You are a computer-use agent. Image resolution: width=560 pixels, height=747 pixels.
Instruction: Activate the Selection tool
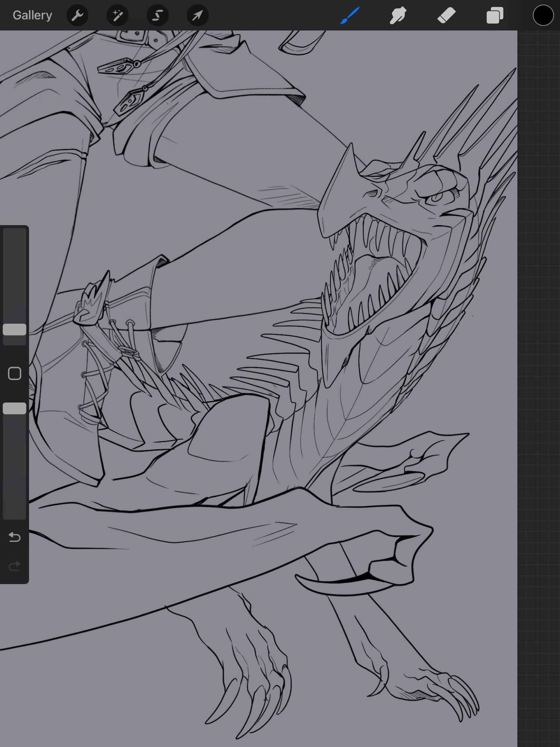tap(158, 15)
